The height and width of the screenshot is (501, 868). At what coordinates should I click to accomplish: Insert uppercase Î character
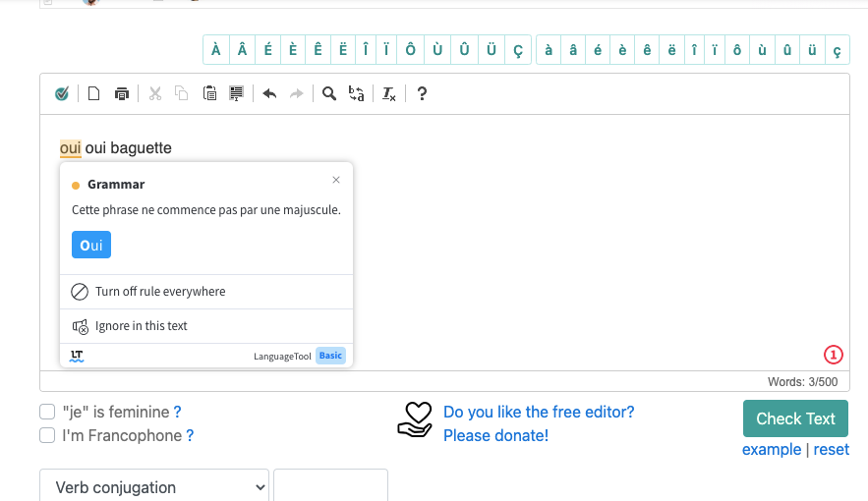(366, 50)
